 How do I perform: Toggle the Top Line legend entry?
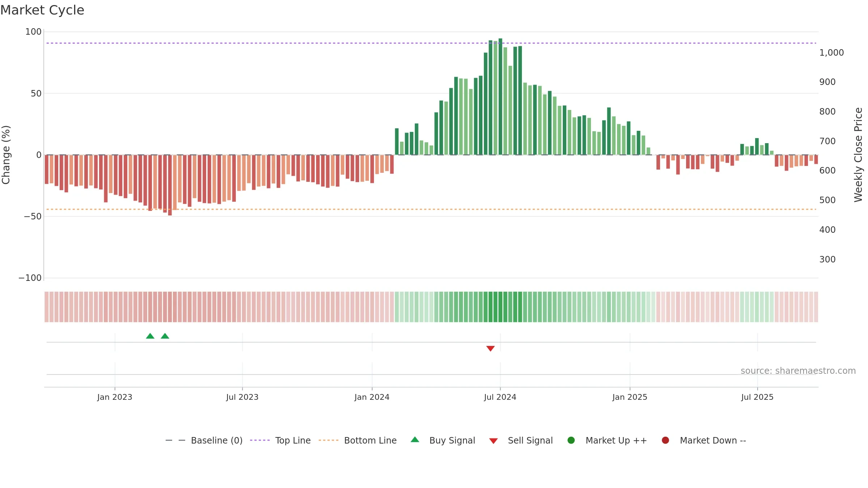point(280,440)
